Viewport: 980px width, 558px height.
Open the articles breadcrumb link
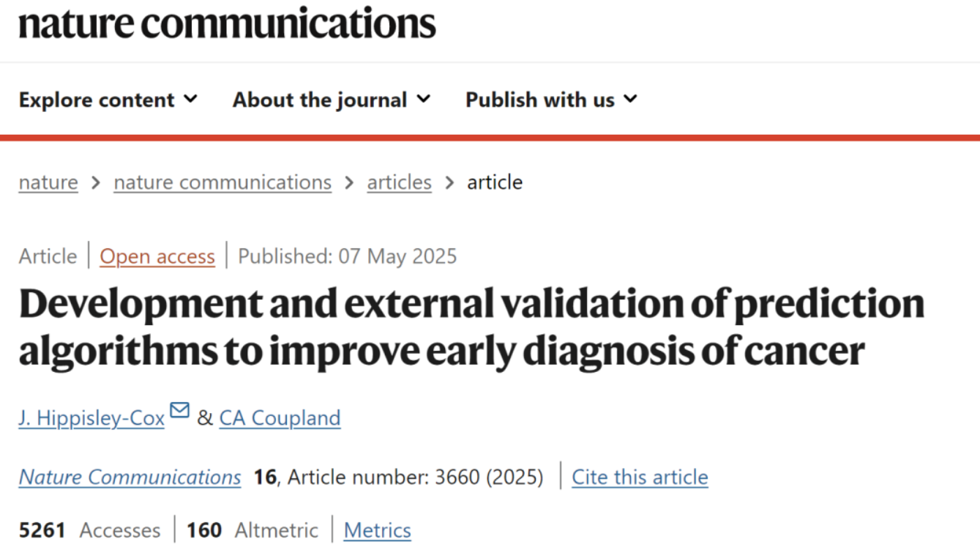point(399,182)
